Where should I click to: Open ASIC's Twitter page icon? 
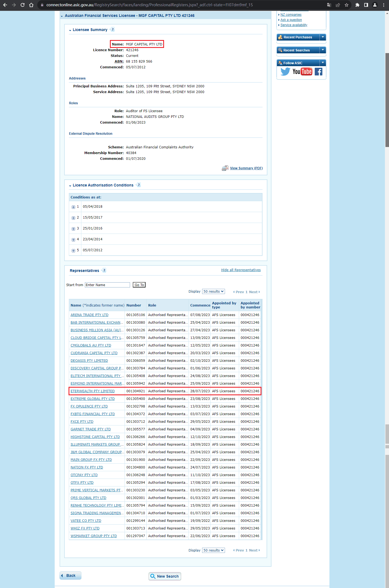[x=285, y=72]
